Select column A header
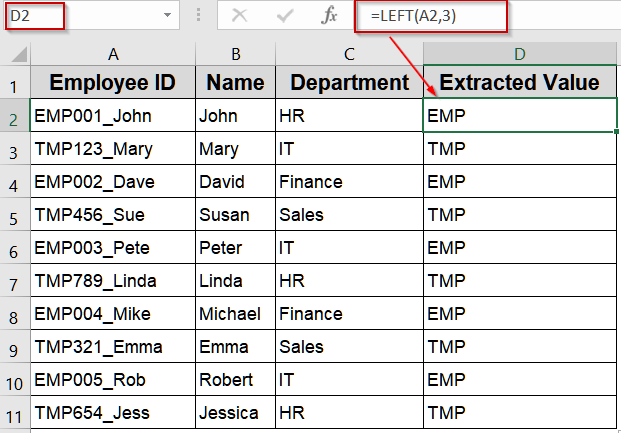Screen dimensions: 621x433 click(x=113, y=53)
